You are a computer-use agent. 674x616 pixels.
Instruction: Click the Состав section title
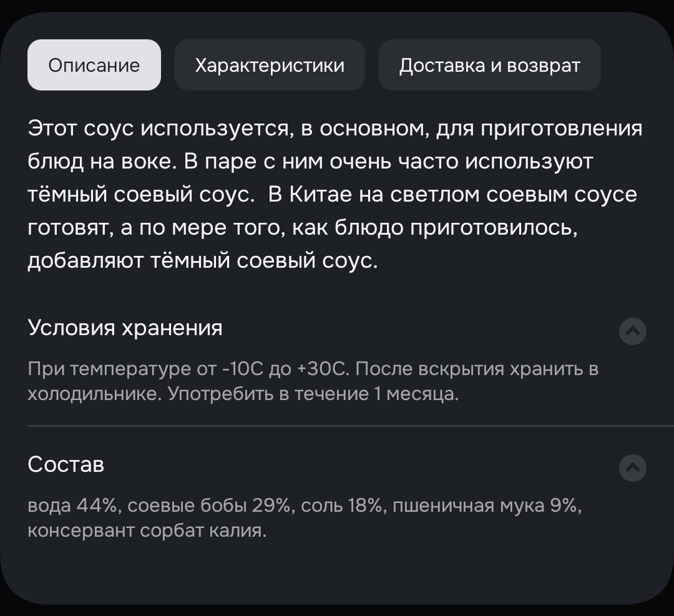pyautogui.click(x=66, y=464)
